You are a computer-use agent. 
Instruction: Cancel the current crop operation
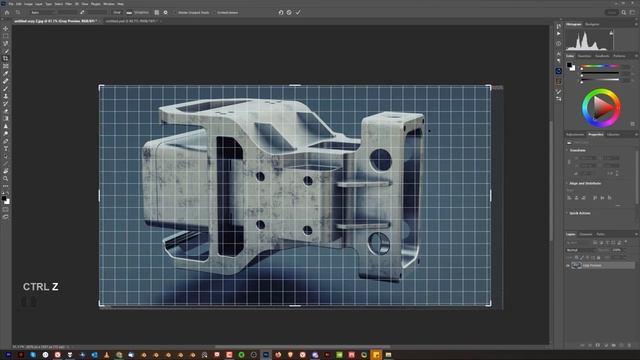tap(289, 13)
